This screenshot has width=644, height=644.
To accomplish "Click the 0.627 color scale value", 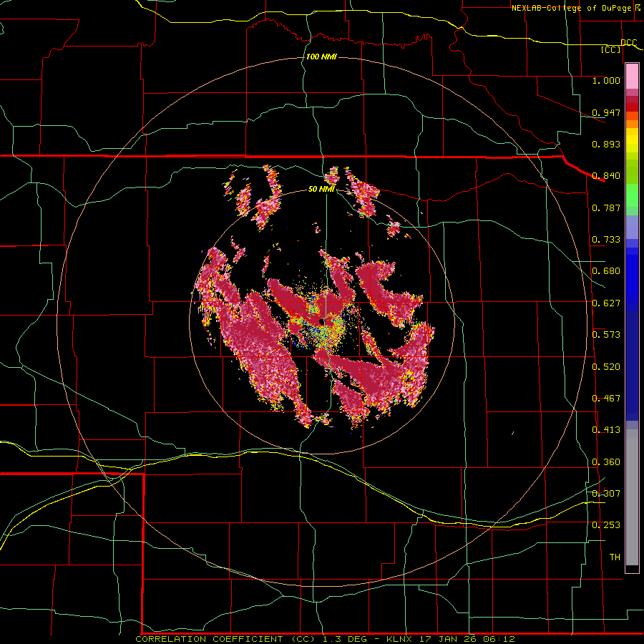I will coord(606,303).
